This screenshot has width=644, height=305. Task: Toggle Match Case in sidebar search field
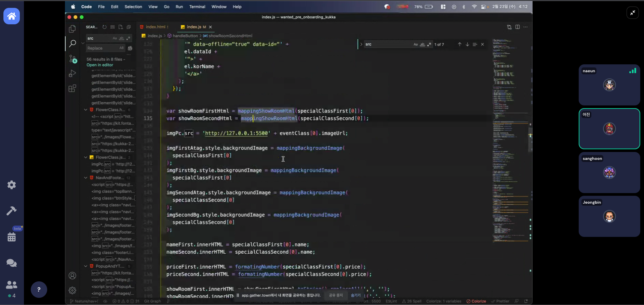115,38
